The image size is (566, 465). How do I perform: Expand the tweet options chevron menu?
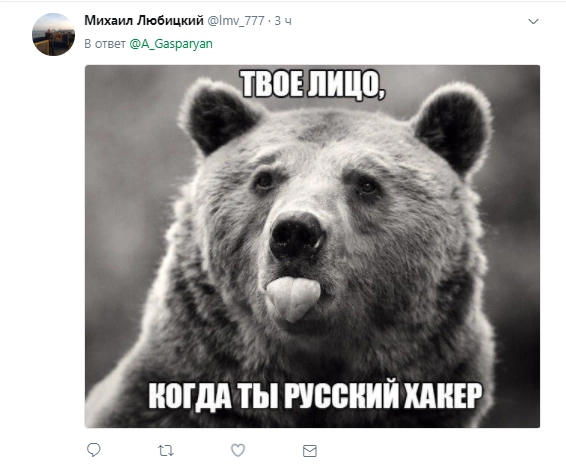533,21
